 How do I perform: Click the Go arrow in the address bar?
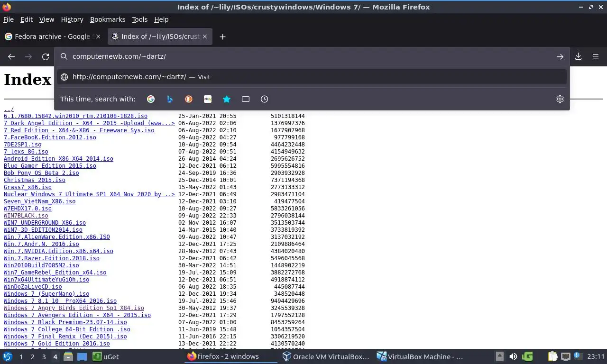click(x=560, y=56)
